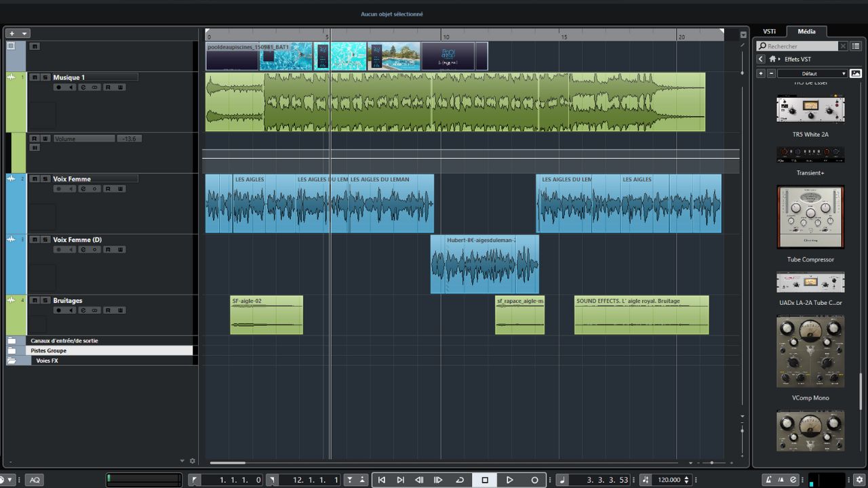This screenshot has height=488, width=868.
Task: Enable record on Musique 1 track
Action: click(58, 87)
